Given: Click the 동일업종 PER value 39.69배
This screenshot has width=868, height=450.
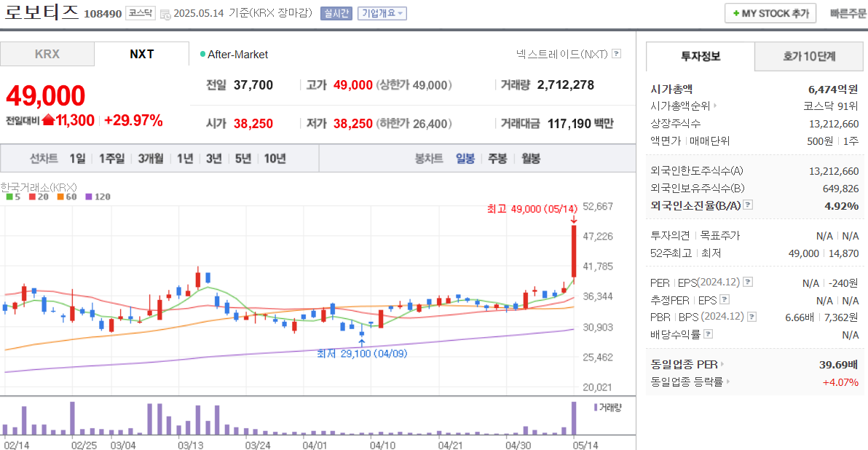Looking at the screenshot, I should [x=838, y=365].
